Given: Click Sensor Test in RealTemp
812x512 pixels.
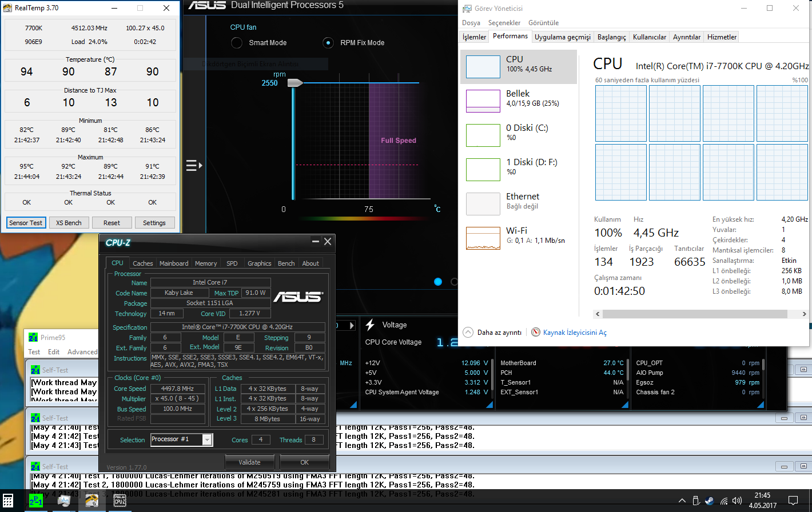Looking at the screenshot, I should (x=26, y=223).
